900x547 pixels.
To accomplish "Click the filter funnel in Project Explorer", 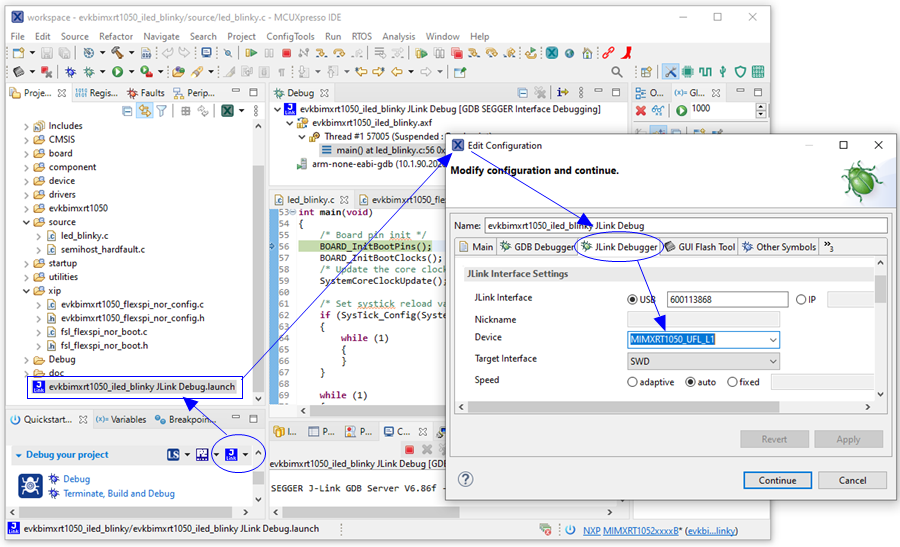I will coord(162,111).
